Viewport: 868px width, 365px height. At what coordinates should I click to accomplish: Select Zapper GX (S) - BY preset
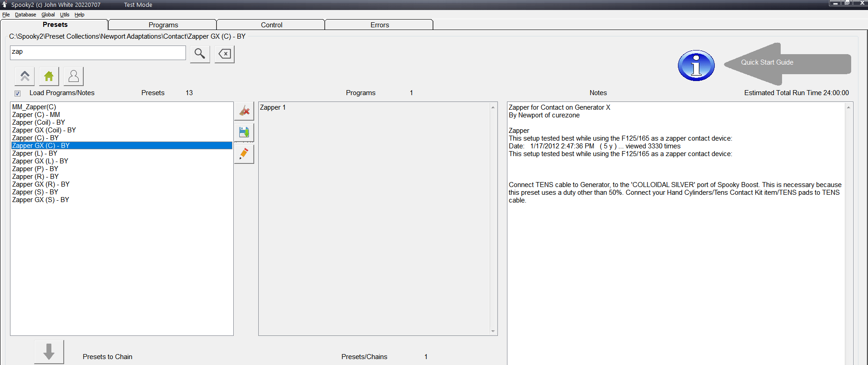(122, 200)
